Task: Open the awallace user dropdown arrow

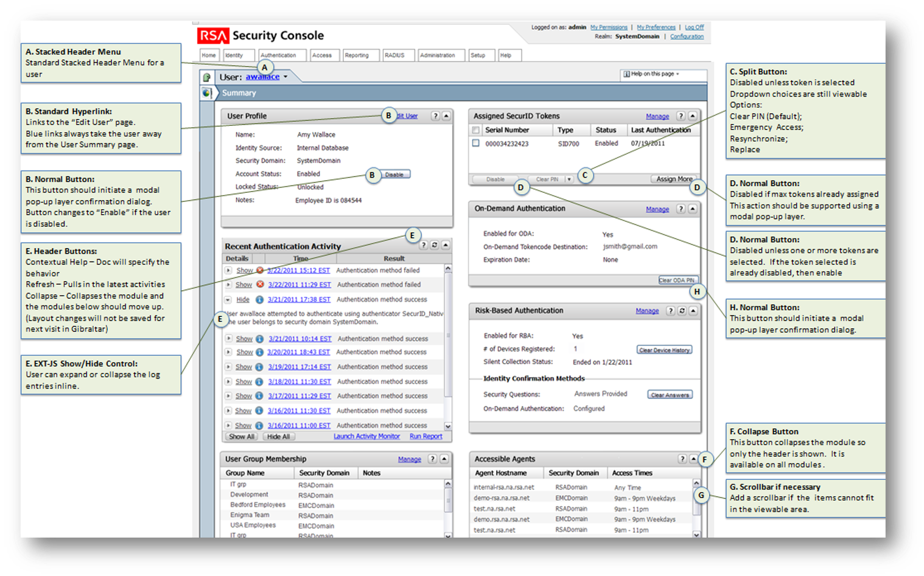Action: coord(285,77)
